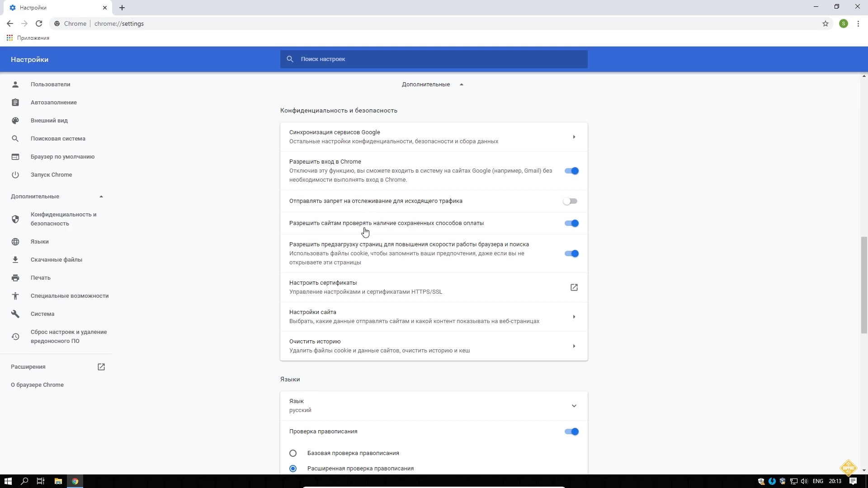The image size is (868, 488).
Task: Expand the Язык русский chevron
Action: pyautogui.click(x=574, y=406)
